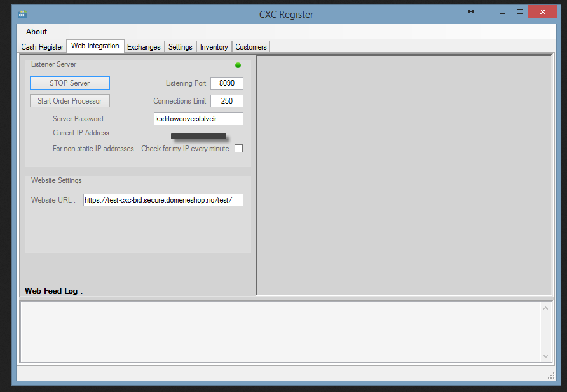Click the double-arrow icon in title bar

point(471,11)
